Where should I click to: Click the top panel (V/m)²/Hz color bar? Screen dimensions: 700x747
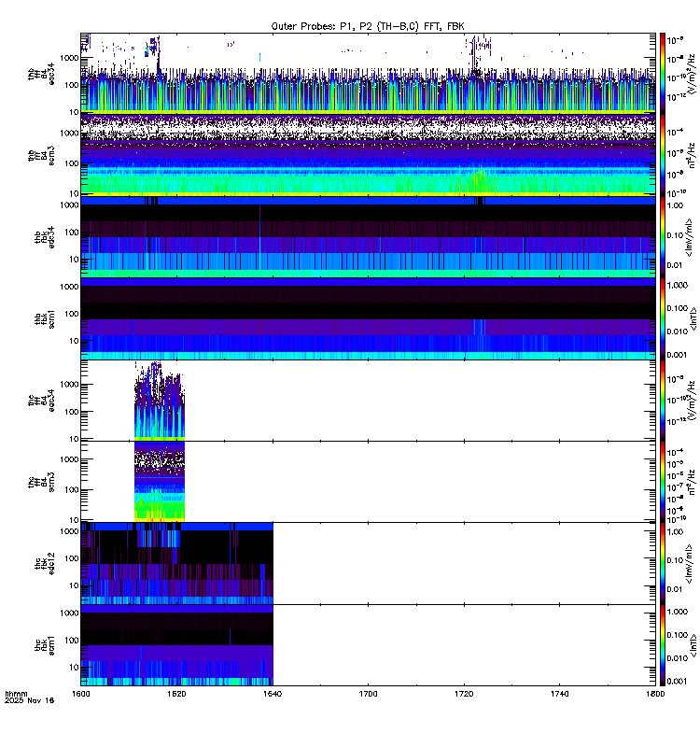click(x=663, y=73)
